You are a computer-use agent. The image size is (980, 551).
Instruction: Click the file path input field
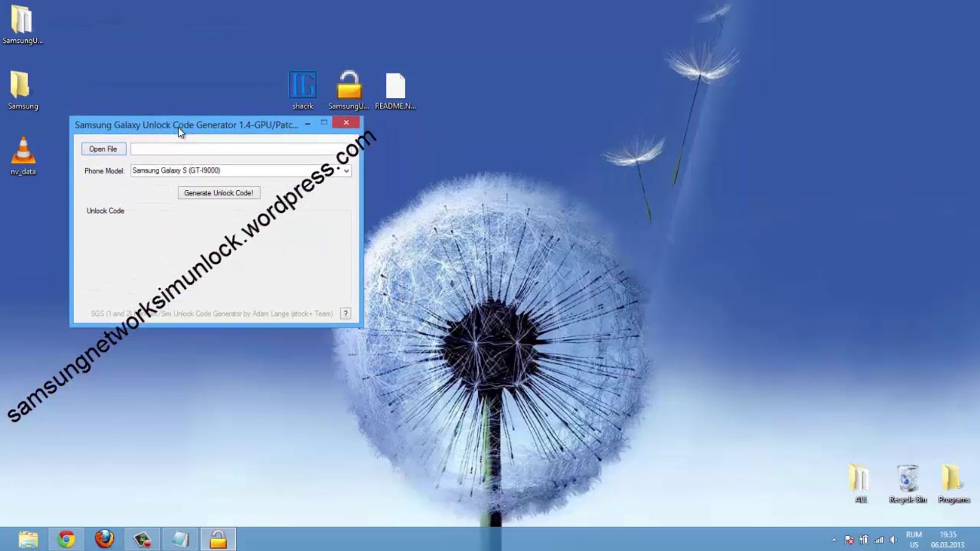tap(235, 149)
